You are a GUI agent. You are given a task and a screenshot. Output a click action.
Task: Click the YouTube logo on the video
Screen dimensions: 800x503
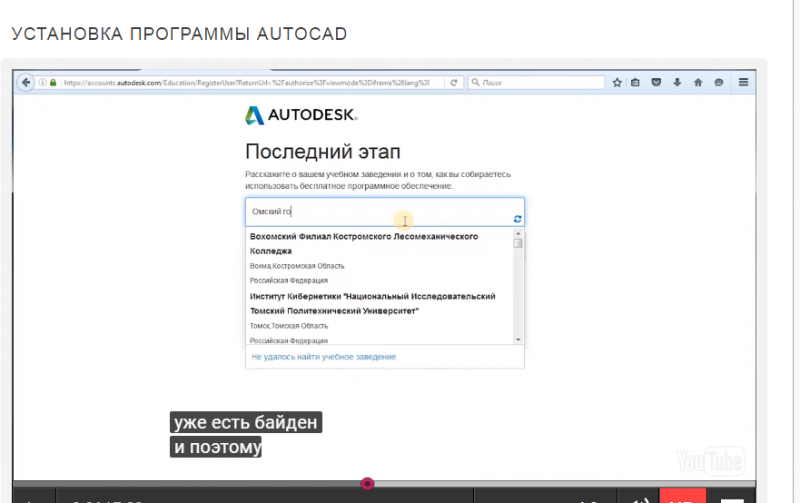pos(711,461)
